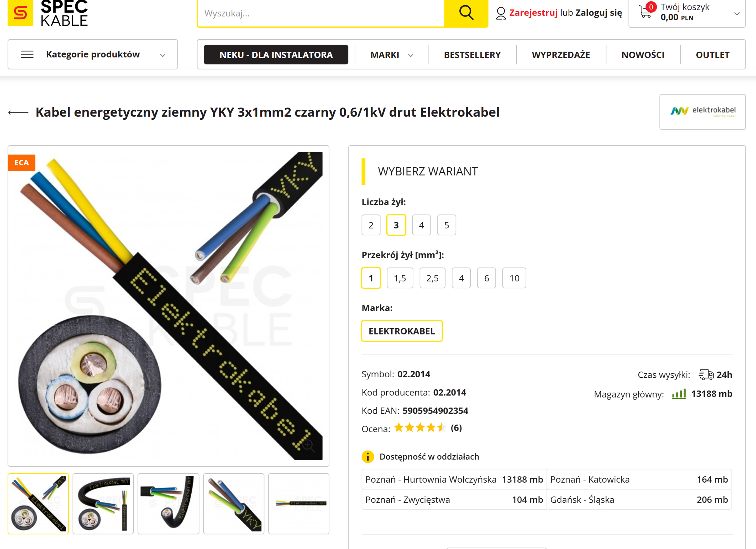Screen dimensions: 756x549
Task: Click the zoom magnifier on product image
Action: pos(308,445)
